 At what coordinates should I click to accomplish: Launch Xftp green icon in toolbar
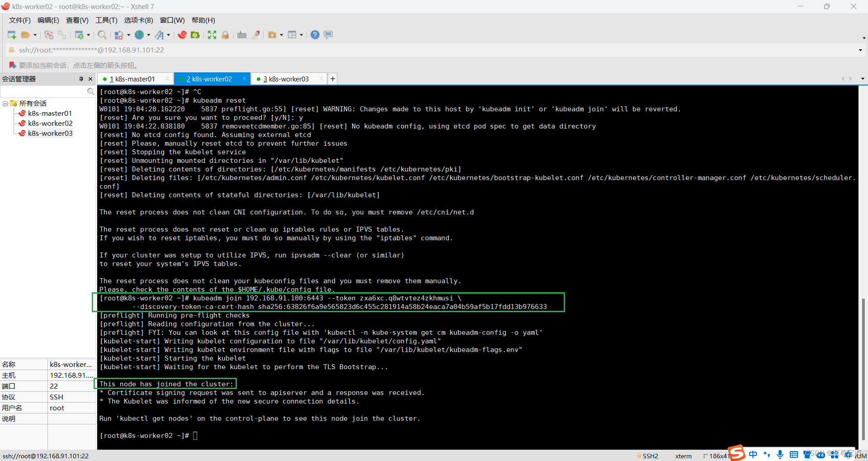coord(195,35)
